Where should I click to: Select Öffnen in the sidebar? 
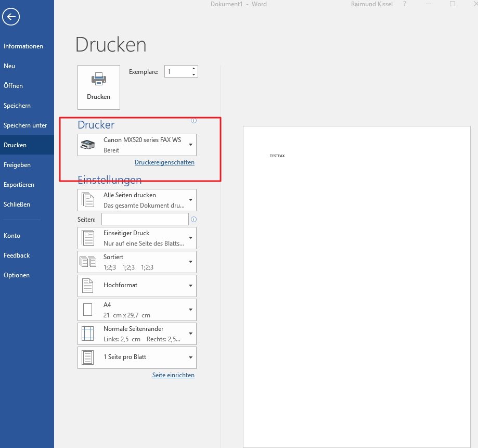[x=27, y=86]
